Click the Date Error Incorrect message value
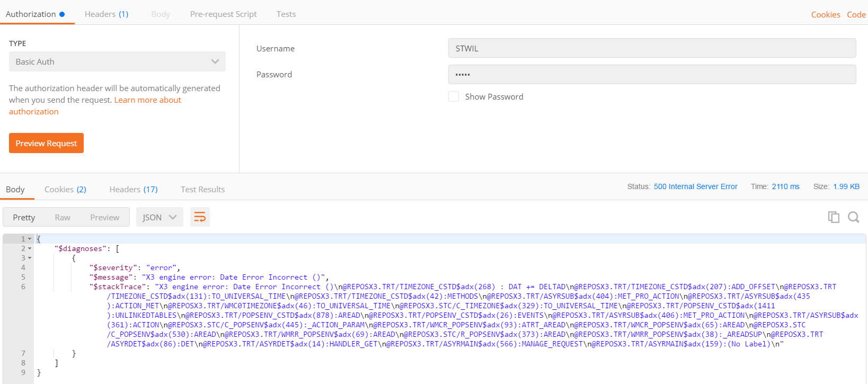The width and height of the screenshot is (868, 384). click(233, 277)
